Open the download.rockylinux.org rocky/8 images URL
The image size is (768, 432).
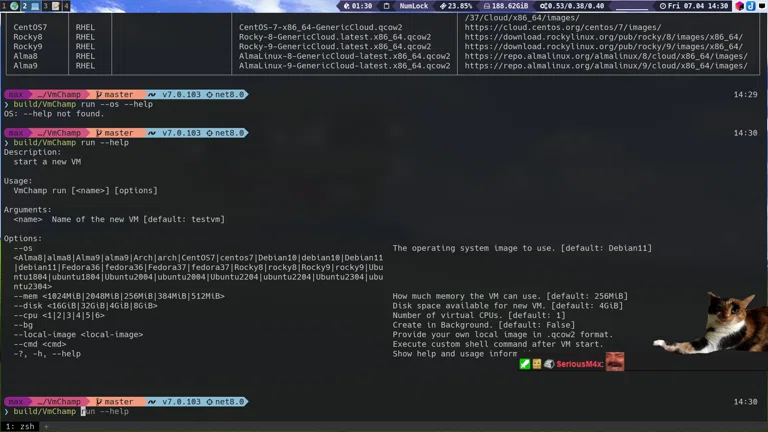(x=603, y=37)
